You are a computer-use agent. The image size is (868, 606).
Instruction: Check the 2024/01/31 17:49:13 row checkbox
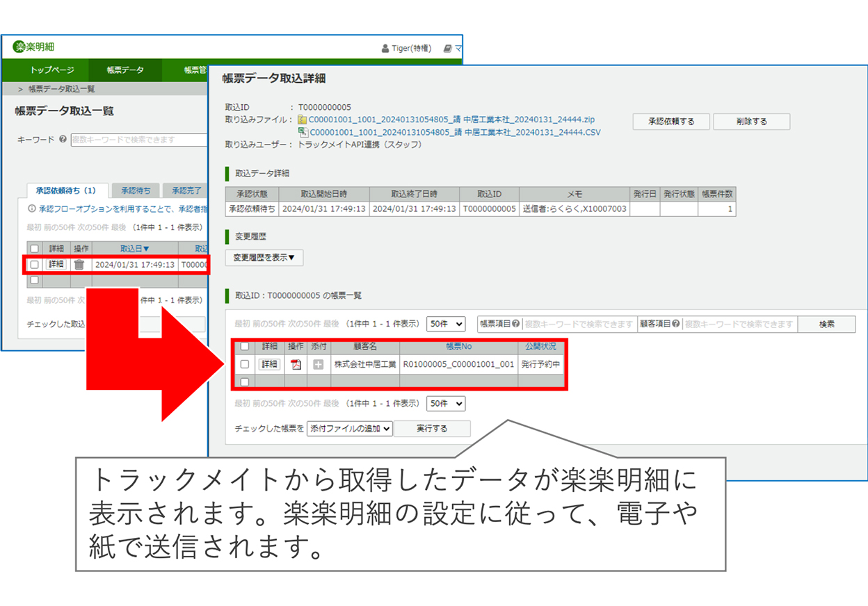click(35, 265)
